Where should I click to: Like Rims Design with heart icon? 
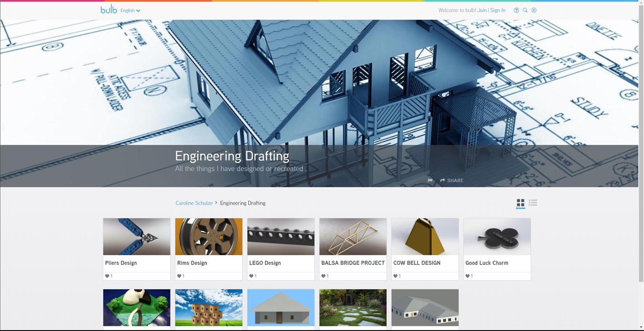(x=179, y=276)
